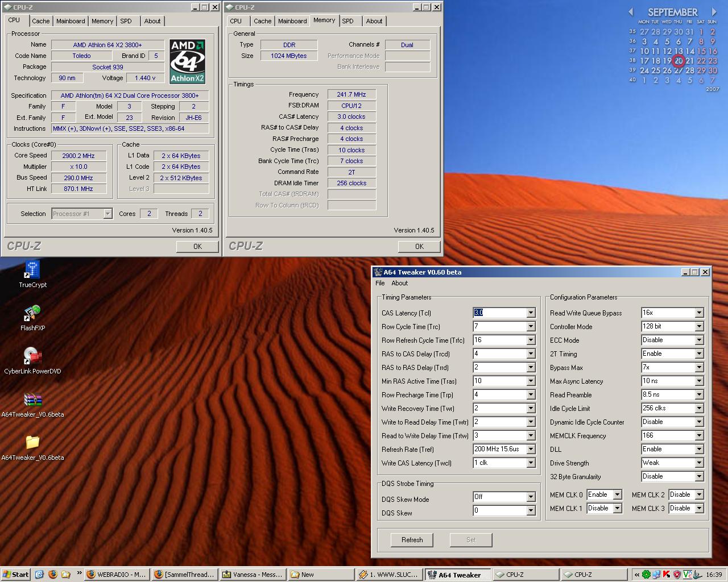Image resolution: width=728 pixels, height=582 pixels.
Task: Go to next month in desktop calendar
Action: pos(714,12)
